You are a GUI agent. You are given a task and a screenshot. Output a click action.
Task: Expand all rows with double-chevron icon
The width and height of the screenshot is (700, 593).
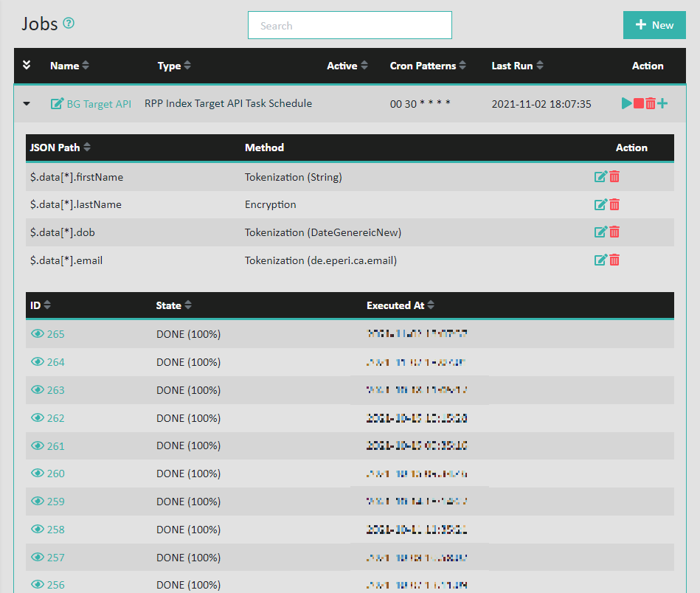coord(27,65)
